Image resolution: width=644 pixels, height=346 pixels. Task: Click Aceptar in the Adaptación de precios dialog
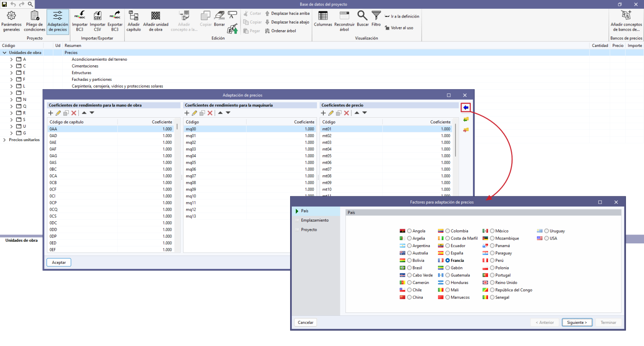click(x=59, y=262)
